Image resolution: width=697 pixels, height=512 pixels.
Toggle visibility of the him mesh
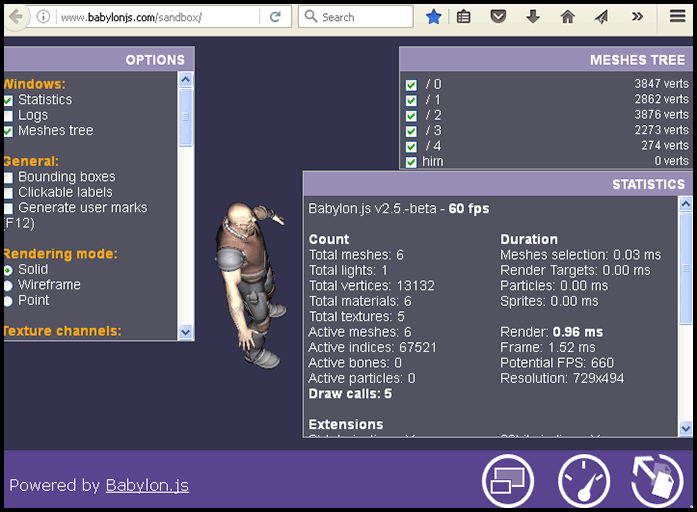click(411, 162)
